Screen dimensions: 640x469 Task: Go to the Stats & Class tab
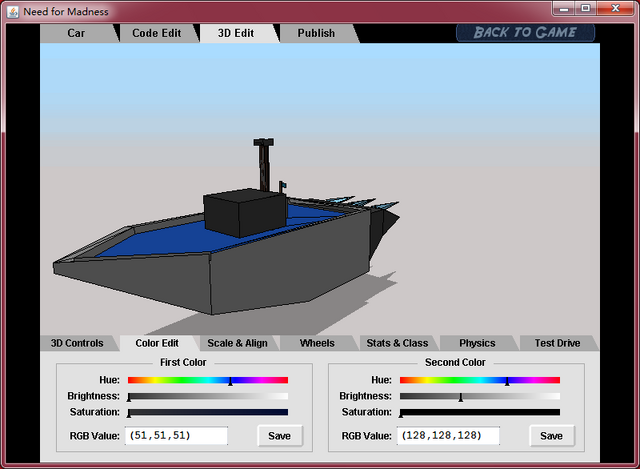(x=397, y=343)
